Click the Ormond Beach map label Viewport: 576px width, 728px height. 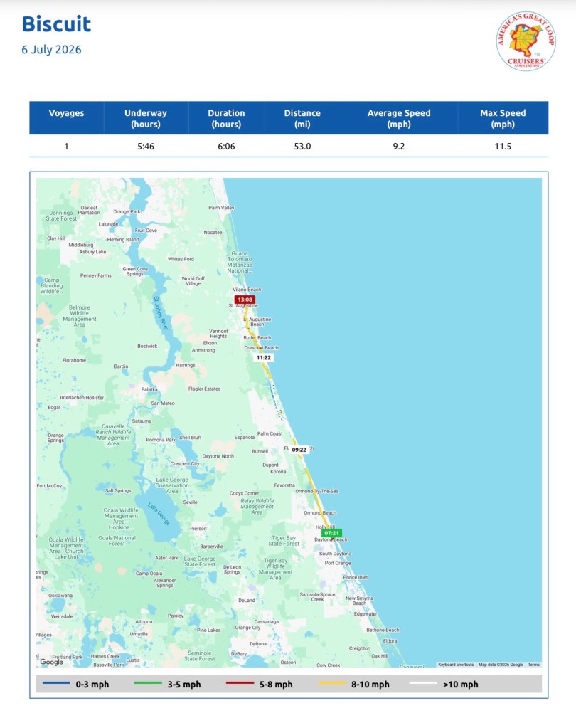(x=320, y=513)
